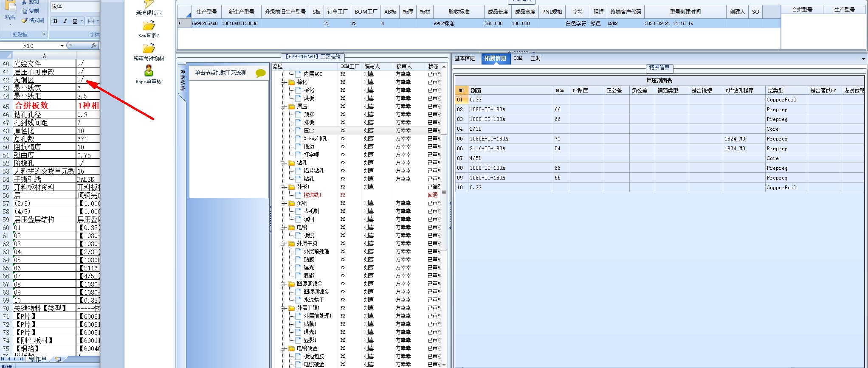The height and width of the screenshot is (368, 868).
Task: Click the 内层AOI document icon
Action: [x=298, y=74]
